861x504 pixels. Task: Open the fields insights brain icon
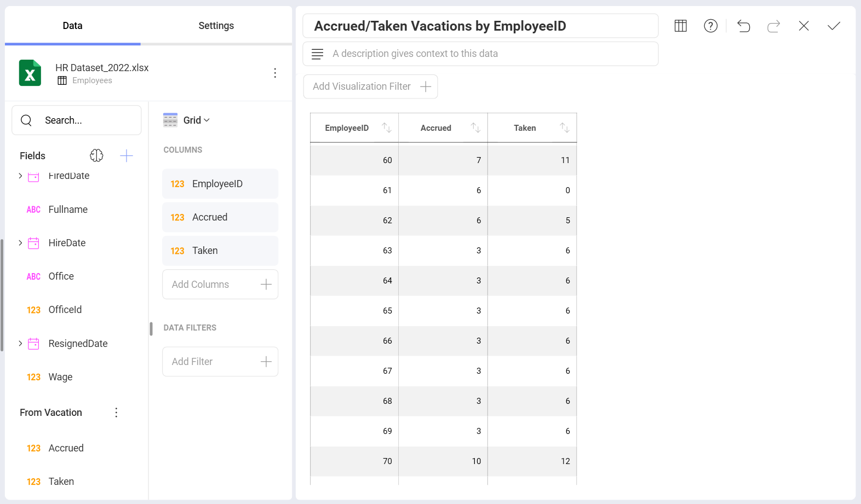[x=96, y=156]
